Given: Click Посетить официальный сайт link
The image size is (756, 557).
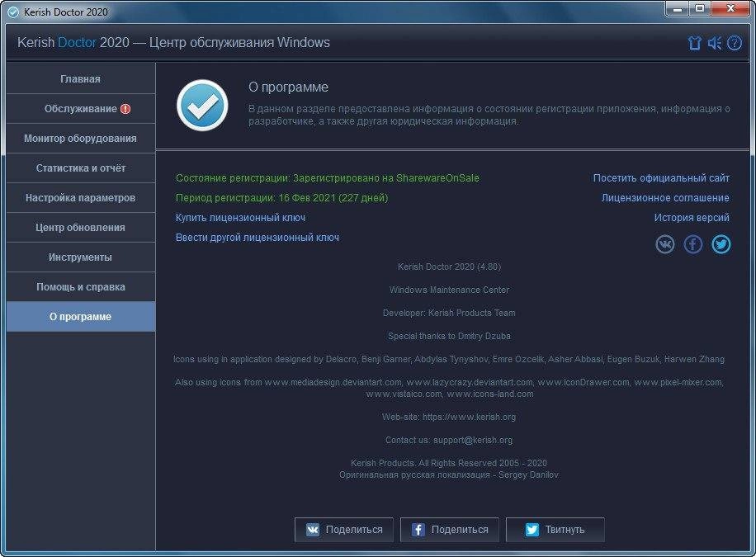Looking at the screenshot, I should pyautogui.click(x=661, y=178).
